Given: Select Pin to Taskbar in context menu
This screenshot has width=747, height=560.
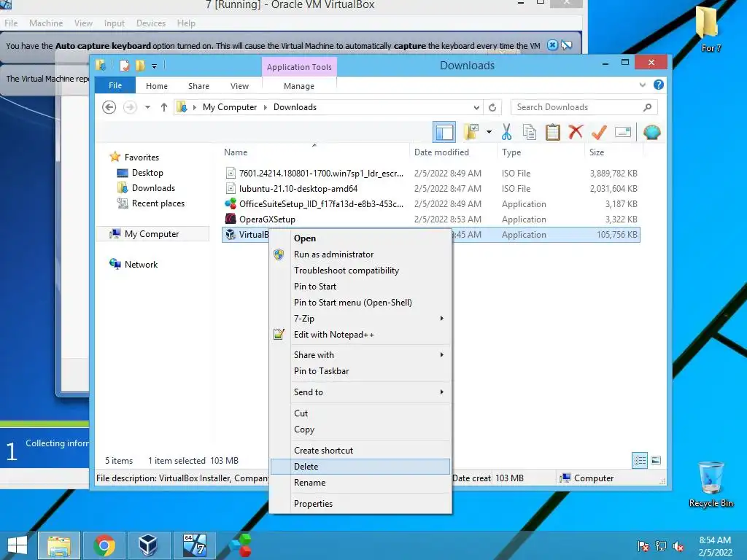Looking at the screenshot, I should pos(360,371).
